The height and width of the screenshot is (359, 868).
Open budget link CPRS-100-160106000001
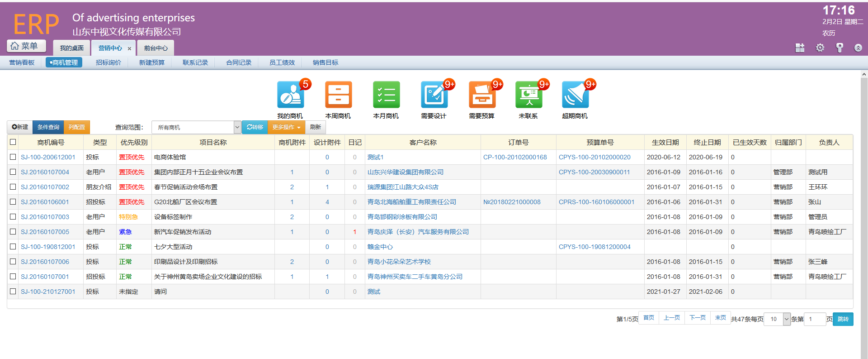point(596,202)
